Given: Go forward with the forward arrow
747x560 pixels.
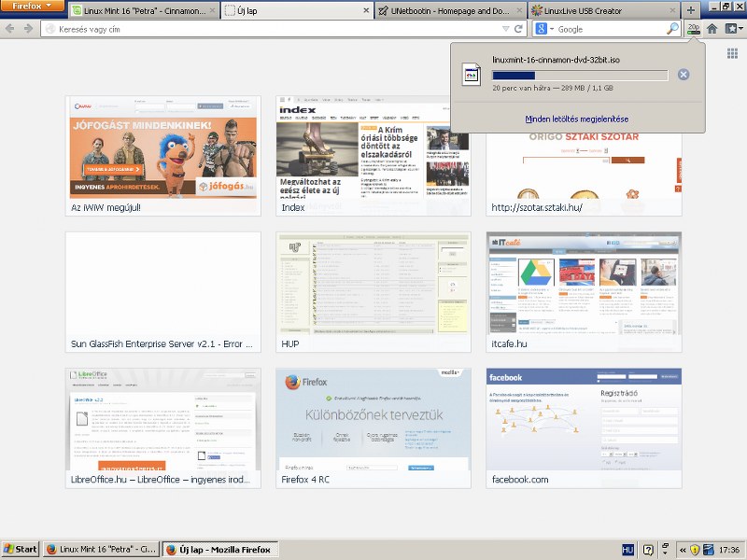Looking at the screenshot, I should click(x=29, y=29).
